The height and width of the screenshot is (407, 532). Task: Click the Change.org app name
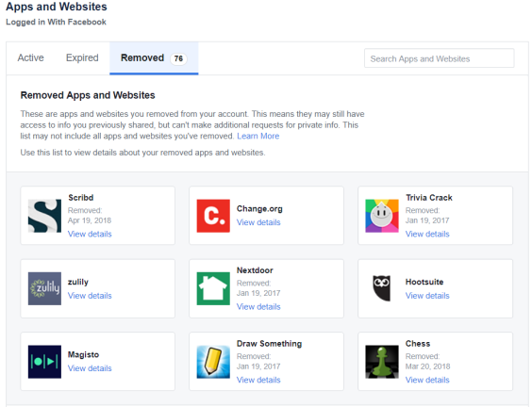tap(259, 209)
